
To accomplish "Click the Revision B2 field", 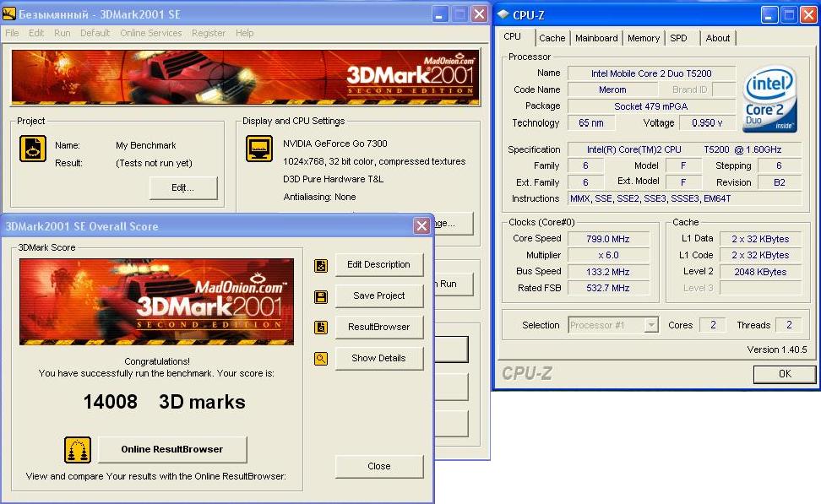I will (x=779, y=182).
